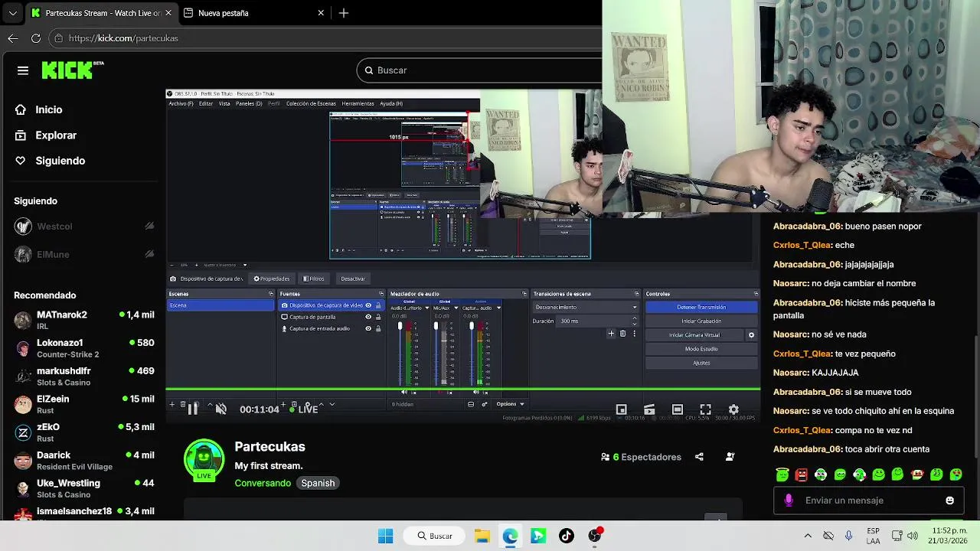The image size is (980, 551).
Task: Click Detener Transmisión in OBS
Action: pyautogui.click(x=701, y=307)
